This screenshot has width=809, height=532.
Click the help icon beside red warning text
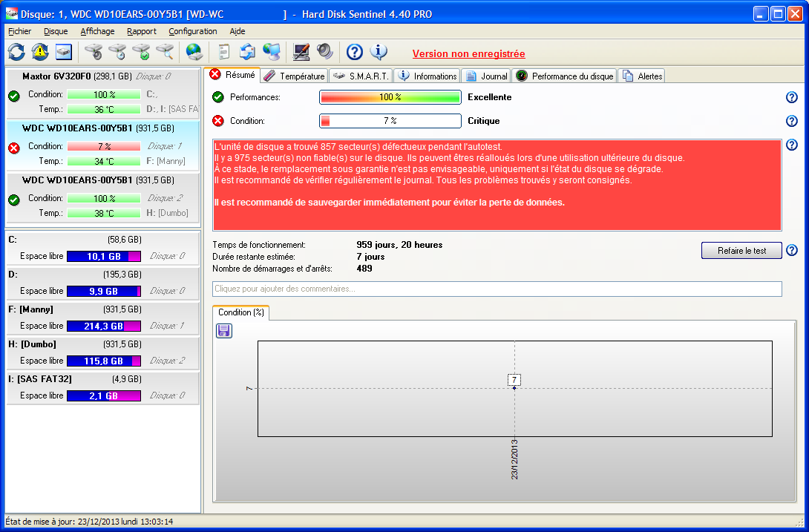(x=791, y=145)
